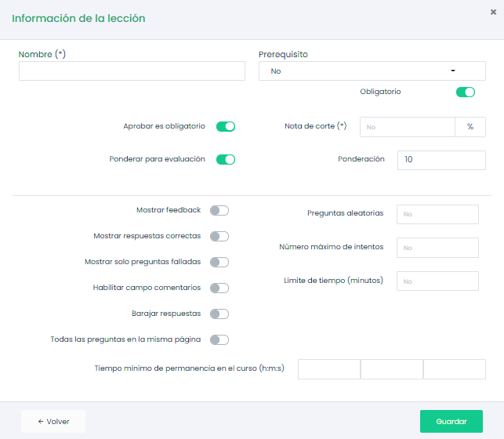Click the Nota de corte field

click(407, 127)
